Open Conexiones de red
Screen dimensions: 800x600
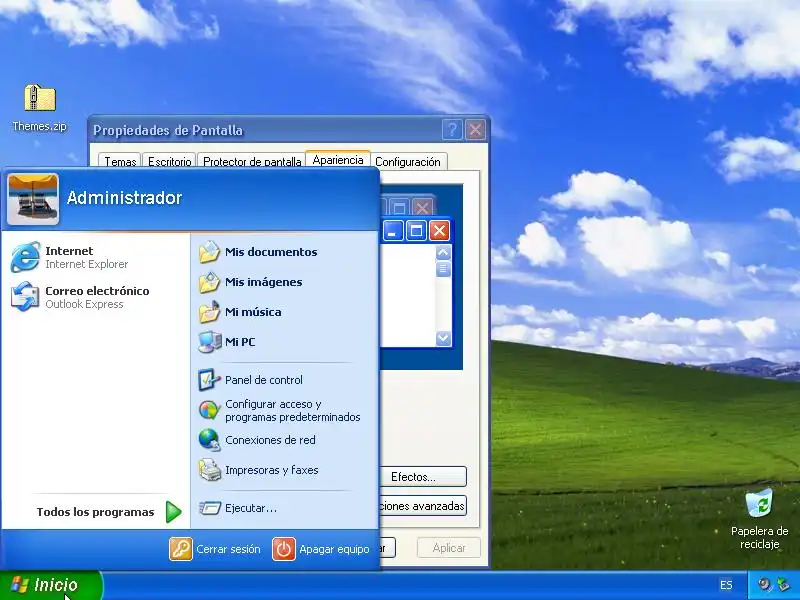tap(257, 440)
